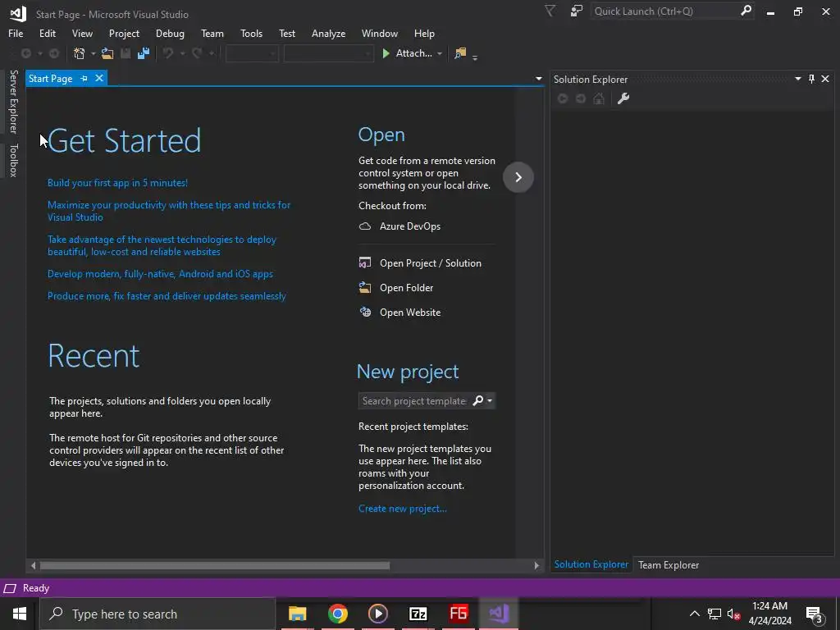Open the Solution Platforms combo box
This screenshot has width=840, height=630.
pos(328,53)
